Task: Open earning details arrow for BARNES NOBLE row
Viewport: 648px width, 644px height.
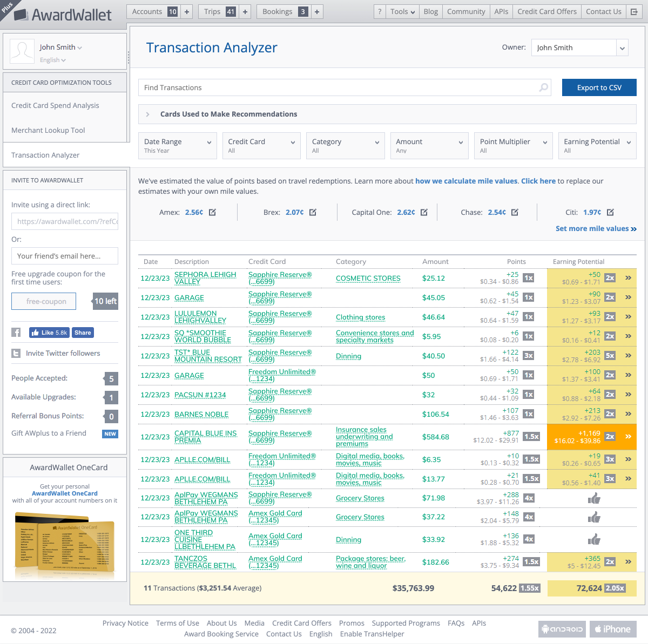Action: point(628,414)
